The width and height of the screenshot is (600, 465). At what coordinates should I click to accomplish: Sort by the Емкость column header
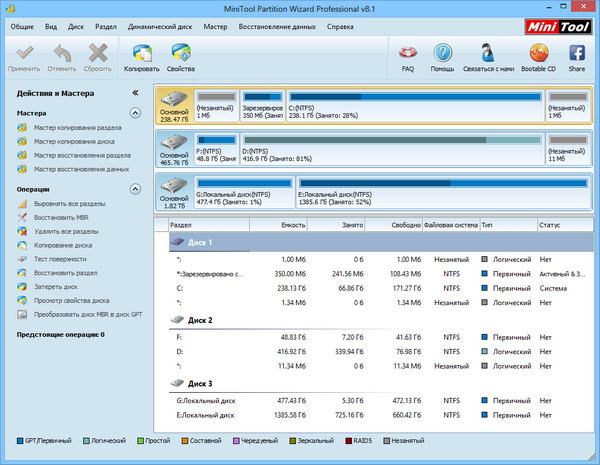pos(279,225)
